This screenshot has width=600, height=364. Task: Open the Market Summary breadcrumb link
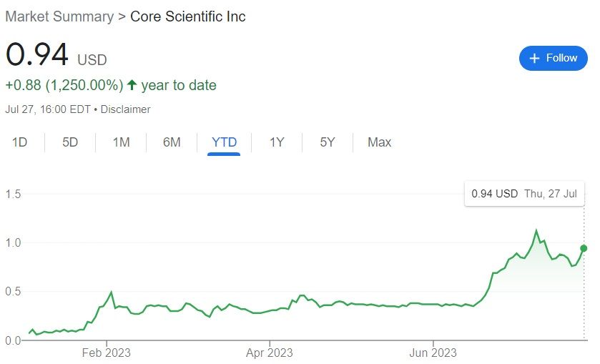[x=59, y=16]
